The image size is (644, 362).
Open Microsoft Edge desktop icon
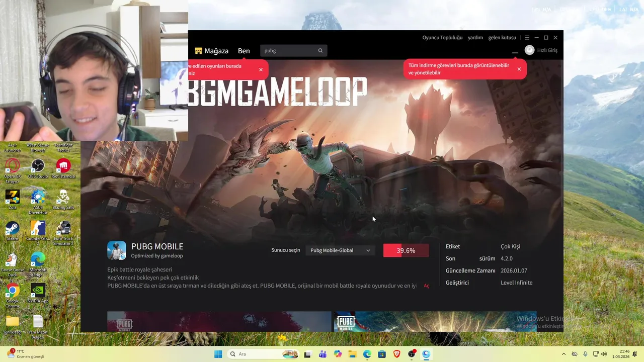(x=38, y=264)
